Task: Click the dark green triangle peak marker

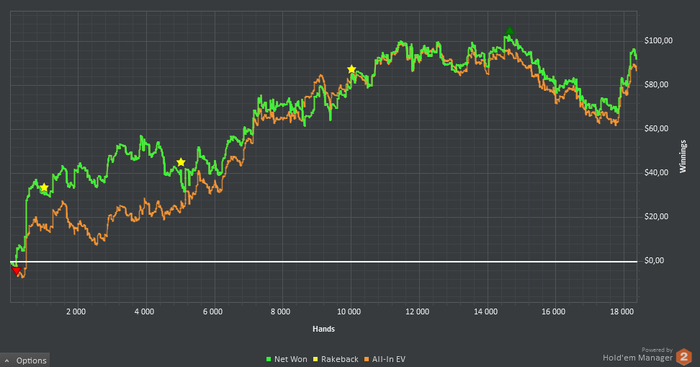Action: [510, 31]
